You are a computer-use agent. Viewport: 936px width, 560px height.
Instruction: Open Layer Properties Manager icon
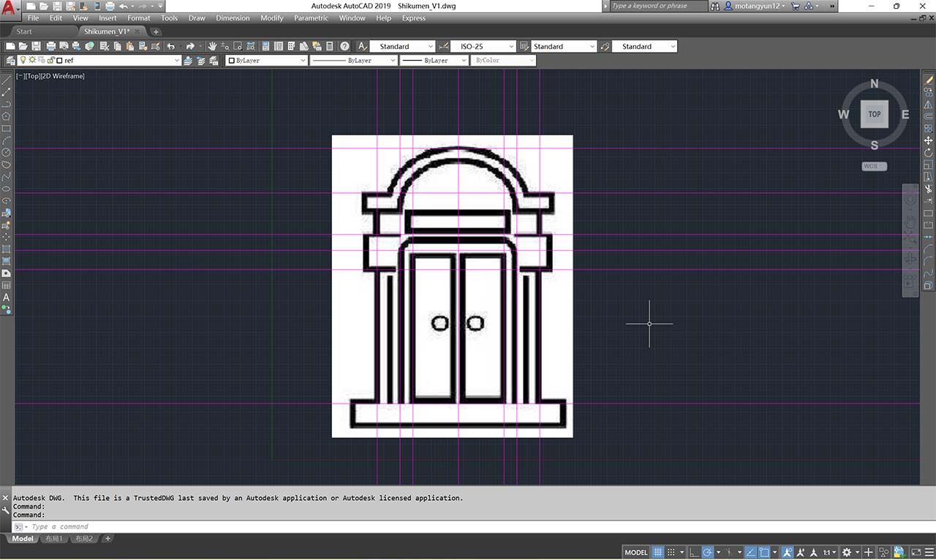pos(10,60)
